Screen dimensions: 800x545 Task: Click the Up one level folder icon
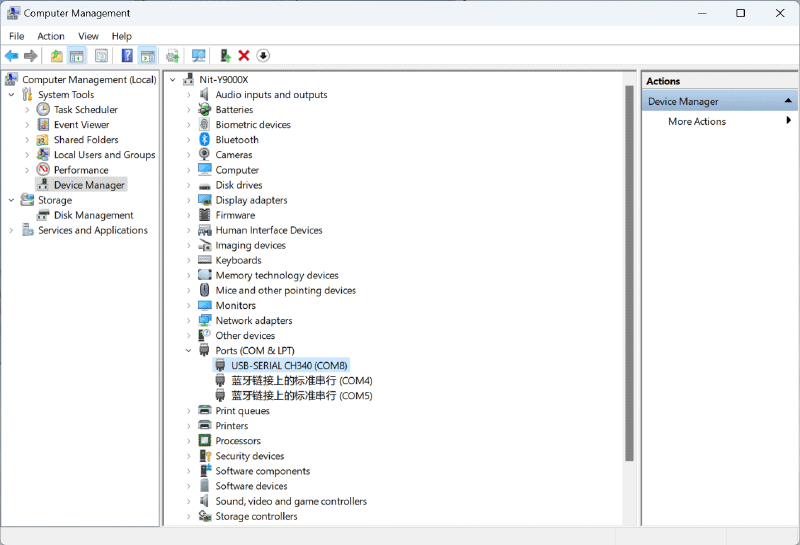pos(56,56)
